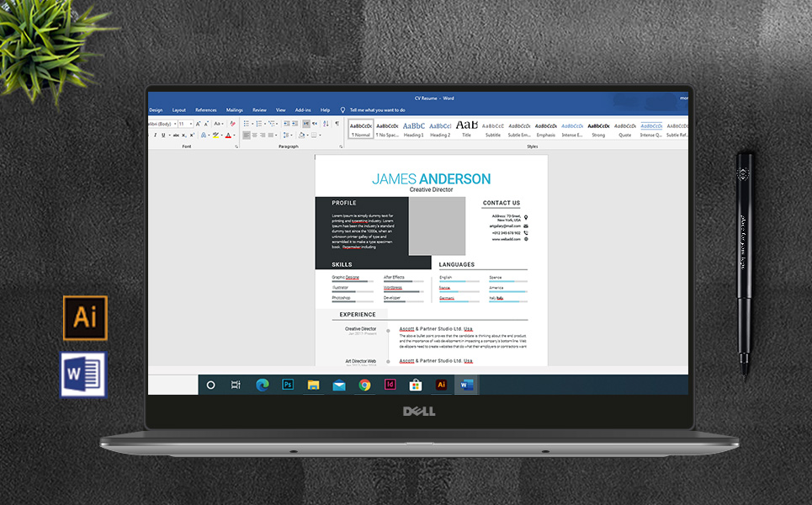Click the Cortana circle on taskbar
This screenshot has width=812, height=505.
[210, 385]
